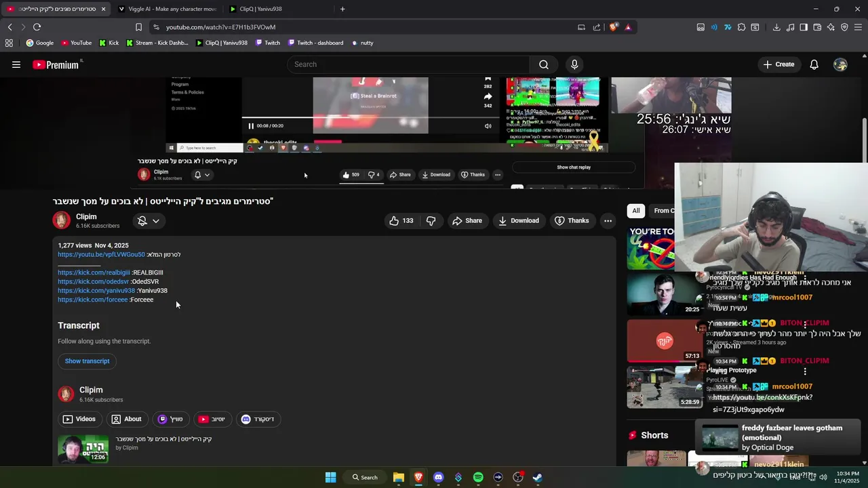This screenshot has height=488, width=868.
Task: Click the Windows Start button
Action: click(x=330, y=477)
